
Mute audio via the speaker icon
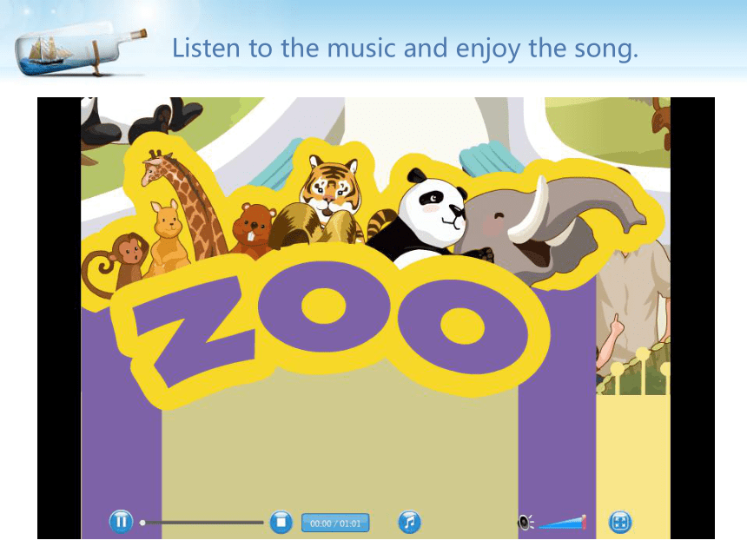tap(526, 523)
